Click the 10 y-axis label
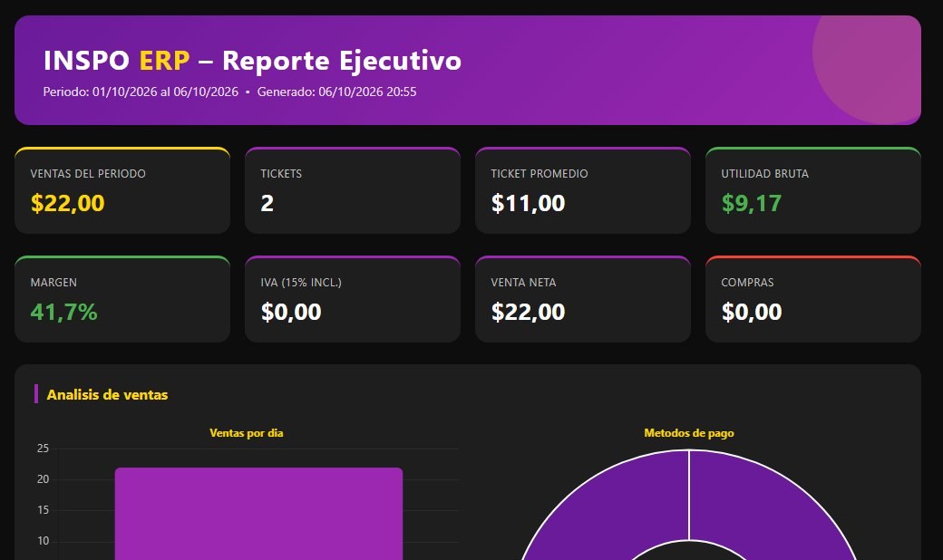 (x=43, y=541)
